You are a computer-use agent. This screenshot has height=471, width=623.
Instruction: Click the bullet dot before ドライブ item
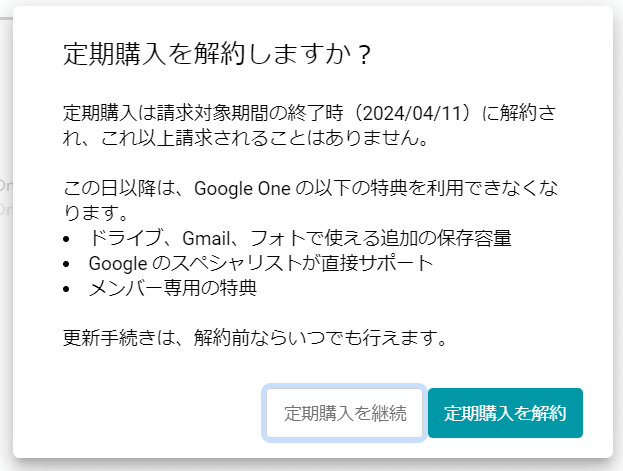coord(67,239)
